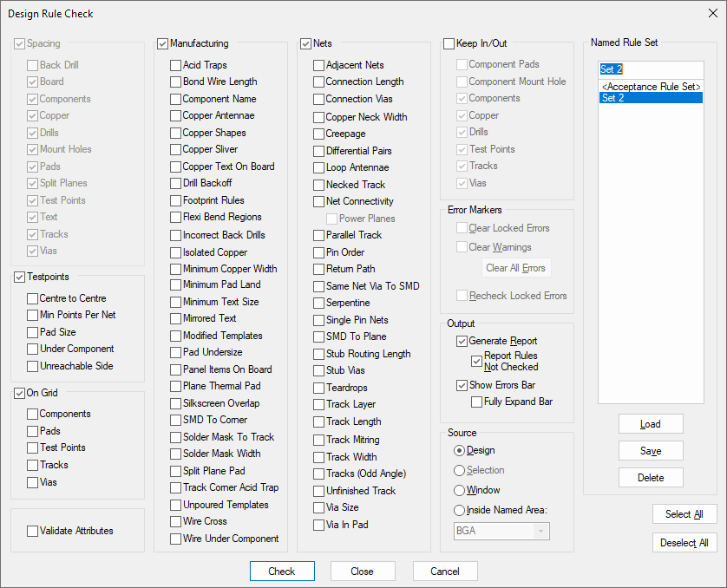The image size is (727, 588).
Task: Toggle Wire Under Component checkbox
Action: [176, 539]
